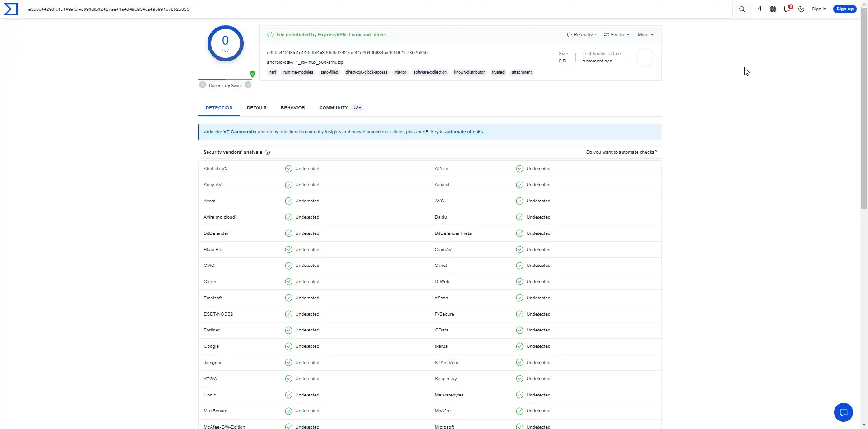Select the Fortinet vendor name
The image size is (868, 429).
(212, 330)
